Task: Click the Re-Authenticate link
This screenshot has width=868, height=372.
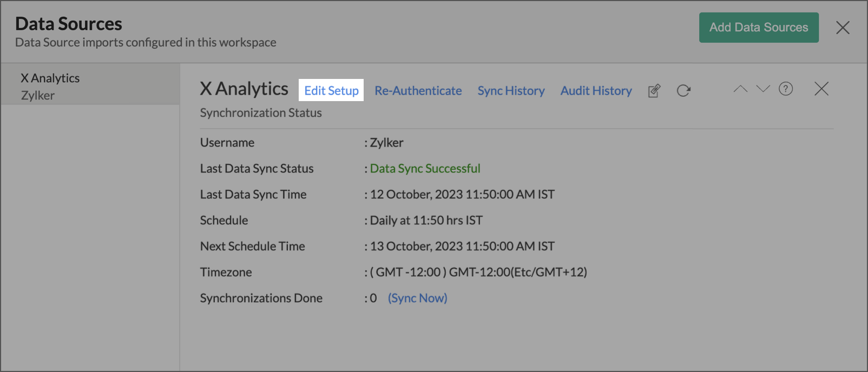Action: [x=418, y=91]
